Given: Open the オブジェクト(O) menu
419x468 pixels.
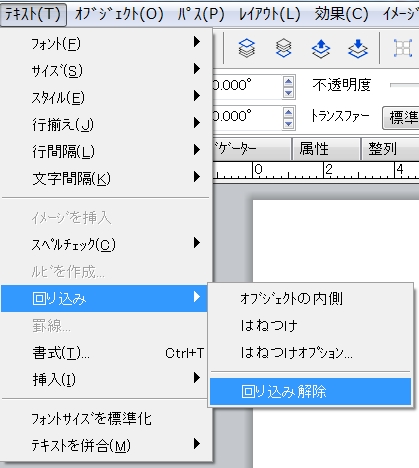Looking at the screenshot, I should (119, 14).
